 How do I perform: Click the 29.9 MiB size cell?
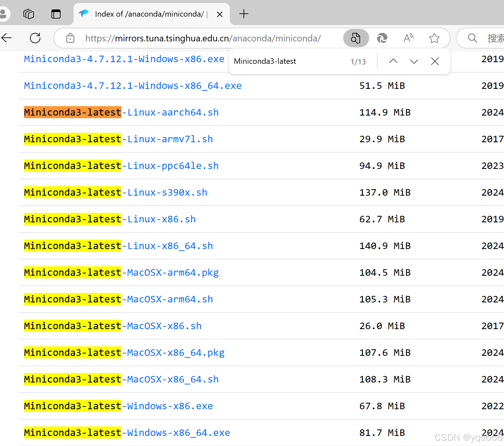[x=382, y=139]
